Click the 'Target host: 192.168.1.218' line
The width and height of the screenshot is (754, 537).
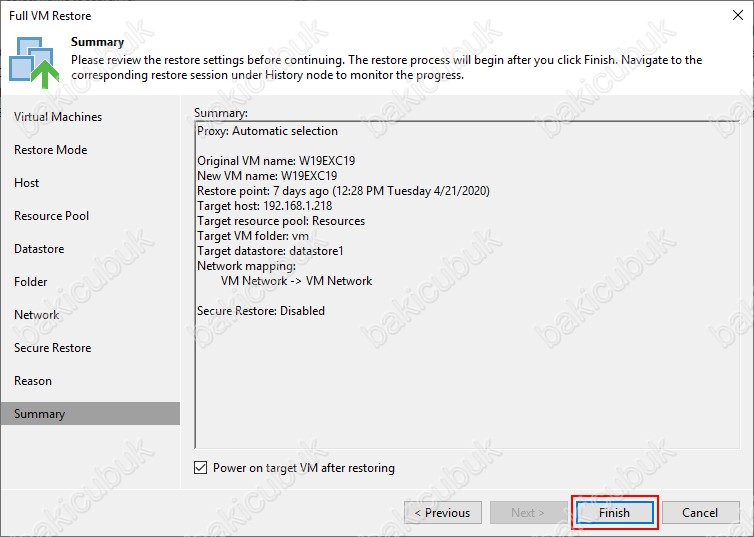[264, 206]
